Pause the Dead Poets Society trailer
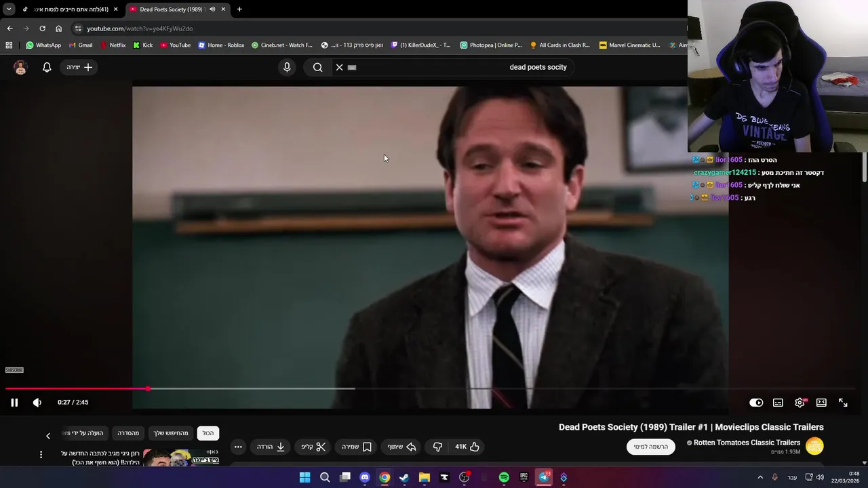 (x=14, y=403)
